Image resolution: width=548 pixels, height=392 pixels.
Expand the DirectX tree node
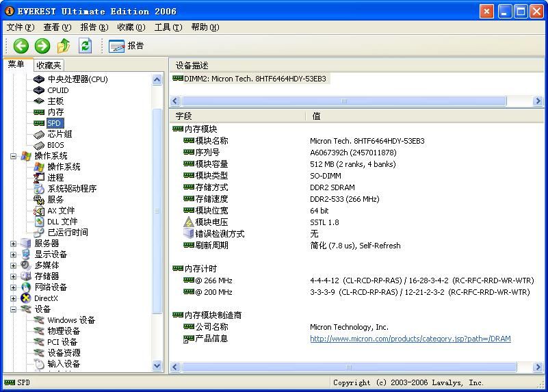[x=13, y=298]
